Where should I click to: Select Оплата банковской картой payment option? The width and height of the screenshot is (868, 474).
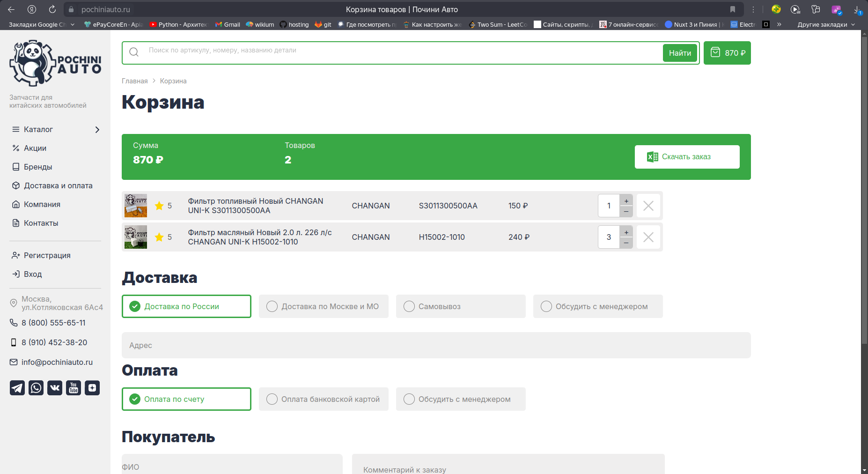coord(324,399)
